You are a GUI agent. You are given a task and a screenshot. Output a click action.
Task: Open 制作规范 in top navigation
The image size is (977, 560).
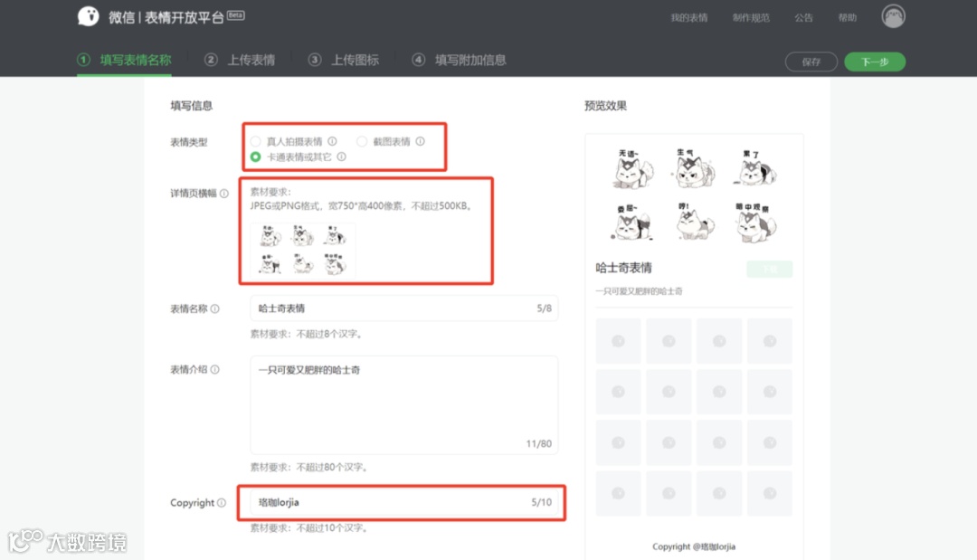point(751,17)
